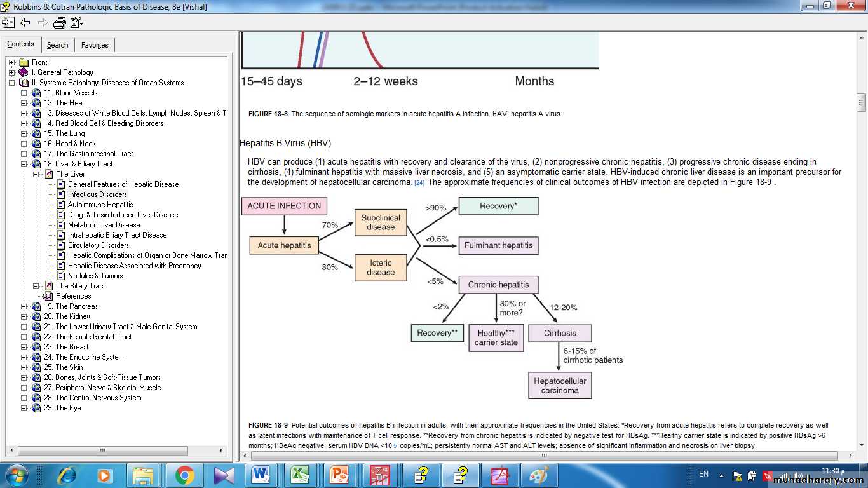The image size is (868, 488).
Task: Select the Nodules & Tumors topic
Action: 95,276
